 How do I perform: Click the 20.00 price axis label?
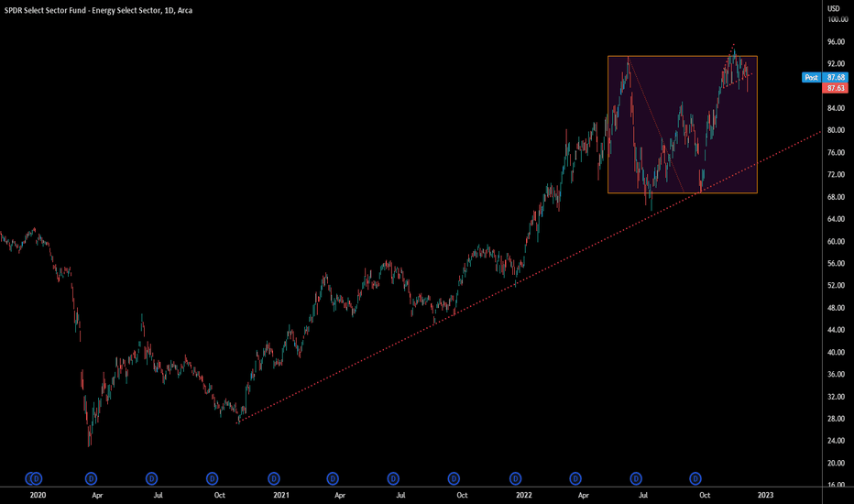(836, 463)
